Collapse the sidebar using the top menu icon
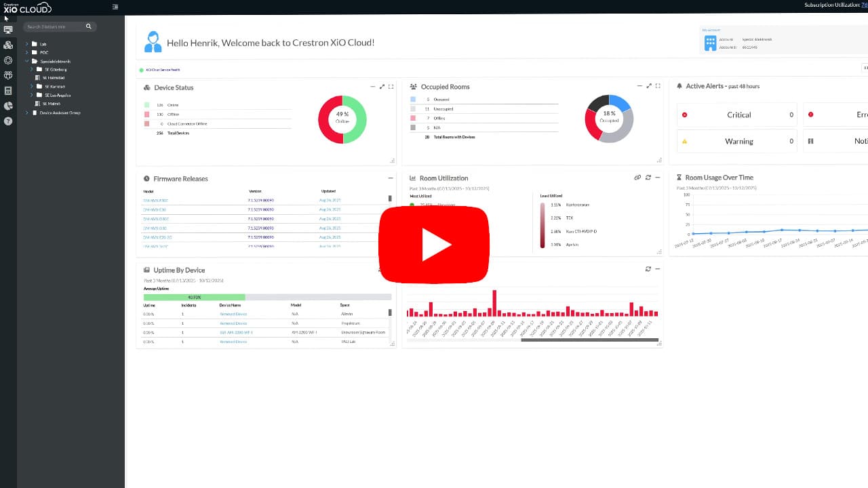The image size is (868, 488). [x=115, y=7]
